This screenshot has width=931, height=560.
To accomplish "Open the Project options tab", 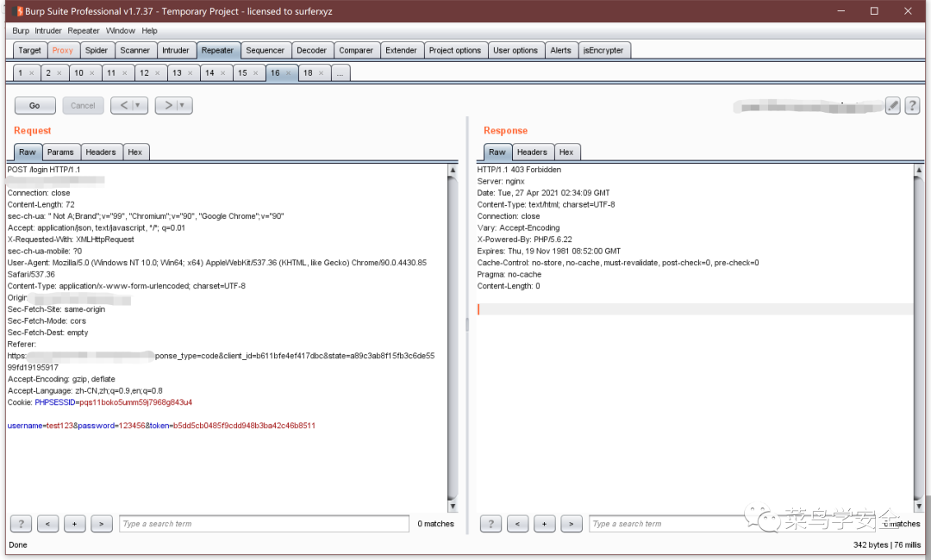I will tap(455, 51).
